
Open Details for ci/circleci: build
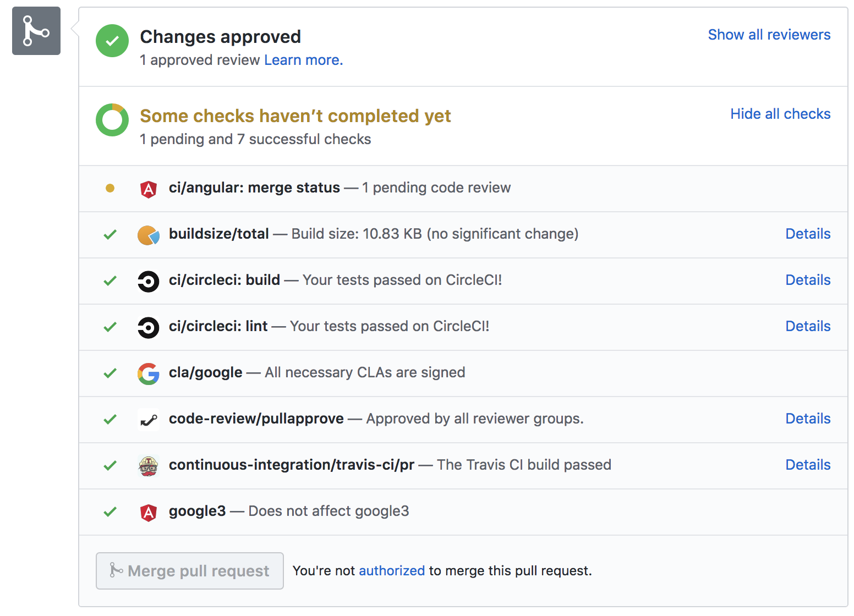point(808,280)
